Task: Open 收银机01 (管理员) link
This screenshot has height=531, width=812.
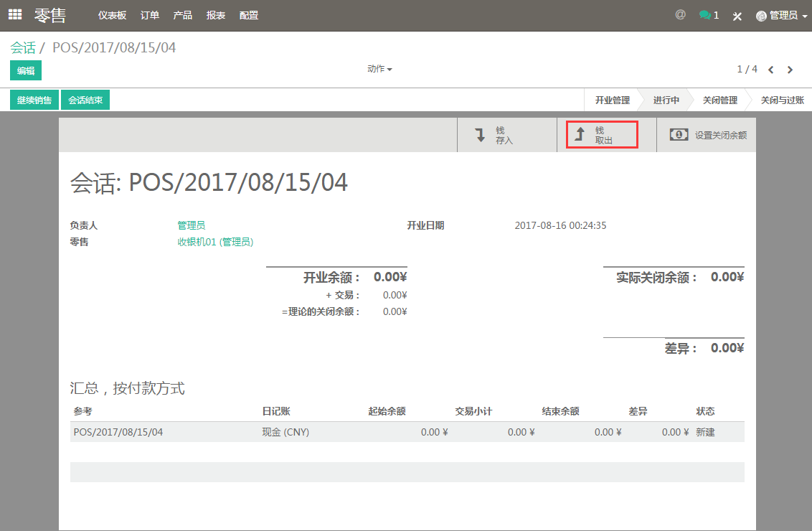Action: 215,242
